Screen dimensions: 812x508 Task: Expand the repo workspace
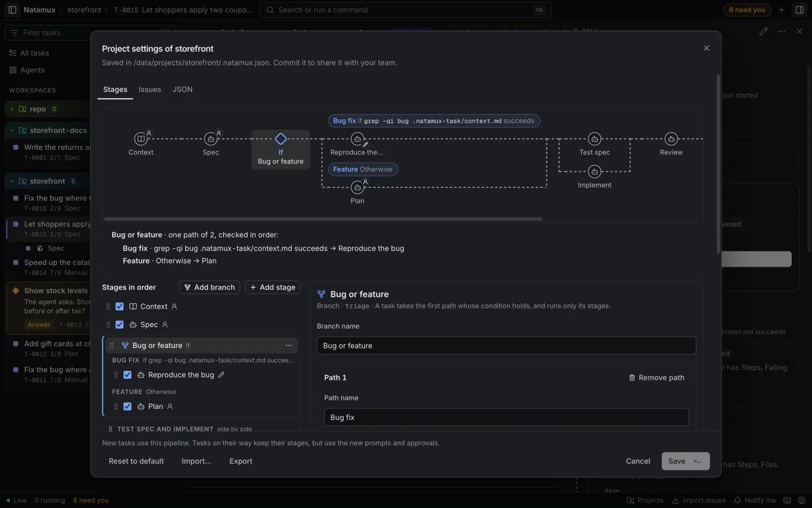pyautogui.click(x=12, y=109)
